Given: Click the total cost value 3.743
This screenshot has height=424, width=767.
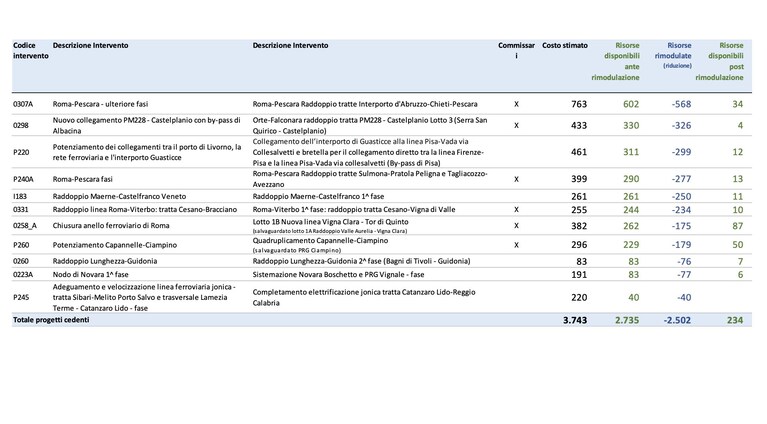Looking at the screenshot, I should (575, 320).
